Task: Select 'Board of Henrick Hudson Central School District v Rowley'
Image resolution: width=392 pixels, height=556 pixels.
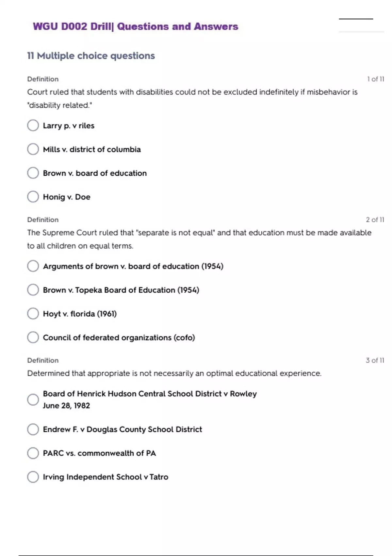Action: (x=33, y=399)
